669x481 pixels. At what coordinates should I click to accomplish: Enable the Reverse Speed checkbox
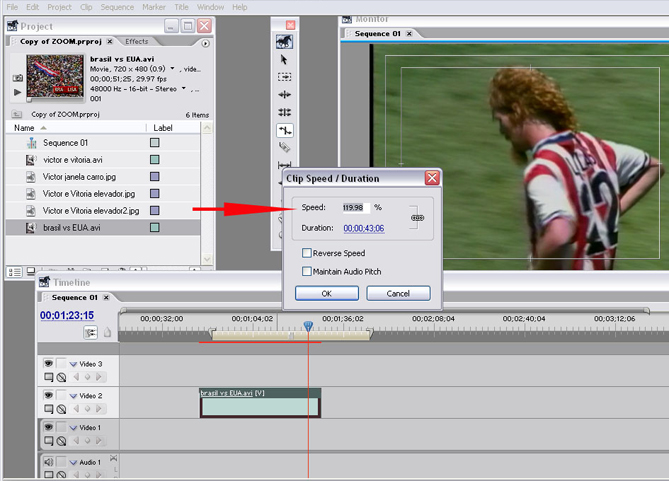coord(307,254)
